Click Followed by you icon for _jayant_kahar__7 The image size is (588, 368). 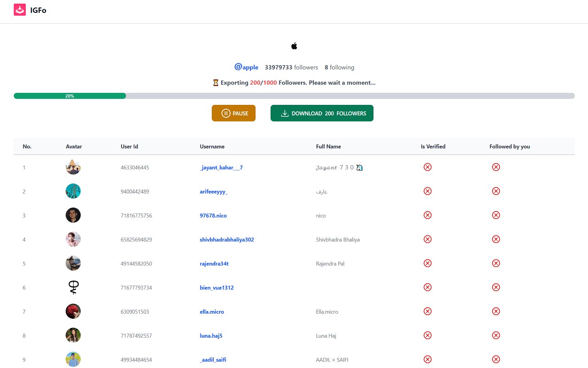pyautogui.click(x=496, y=167)
